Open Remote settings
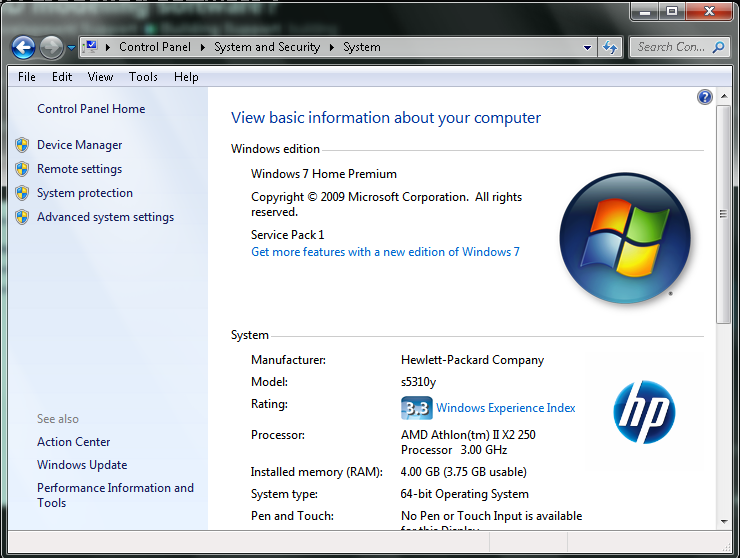Image resolution: width=740 pixels, height=558 pixels. (x=79, y=169)
